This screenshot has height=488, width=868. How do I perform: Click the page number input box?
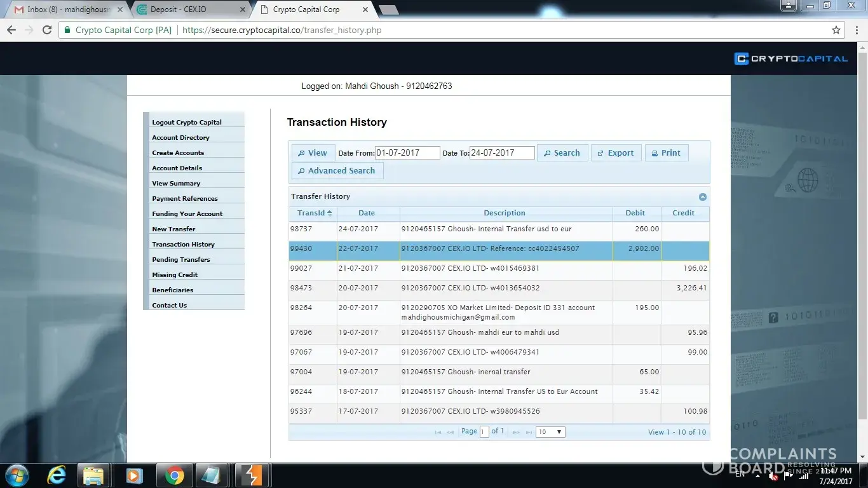pos(484,432)
